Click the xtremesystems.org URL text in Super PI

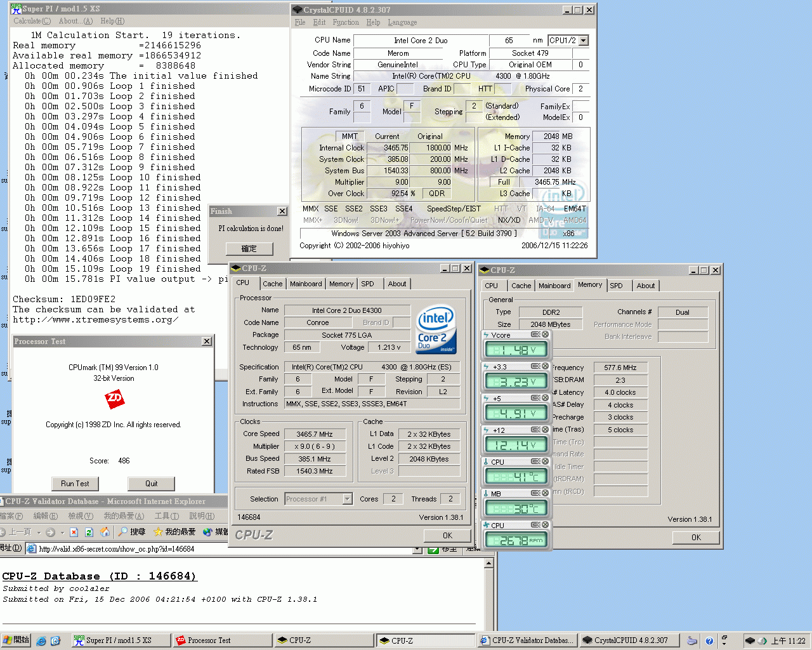95,320
